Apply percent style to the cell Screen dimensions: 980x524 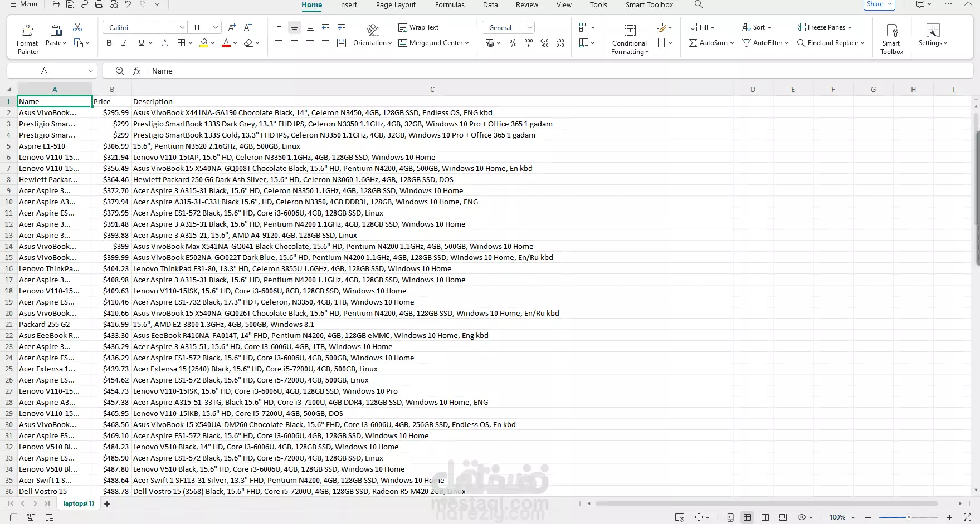513,43
